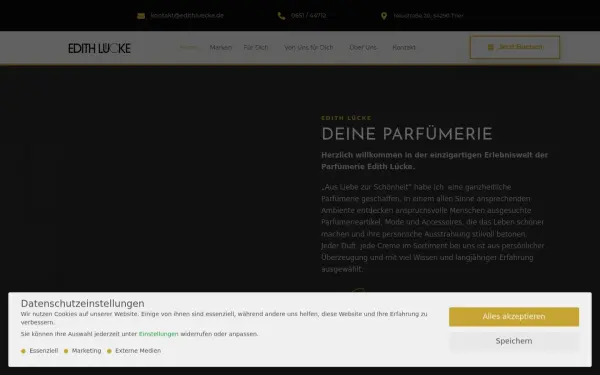This screenshot has width=600, height=375.
Task: Open the Über Uns menu
Action: point(363,47)
